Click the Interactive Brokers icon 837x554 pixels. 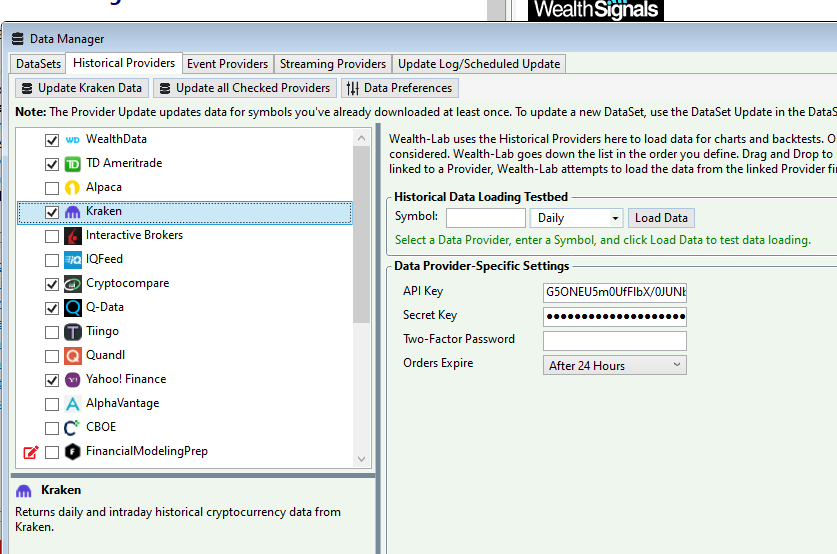(x=73, y=236)
